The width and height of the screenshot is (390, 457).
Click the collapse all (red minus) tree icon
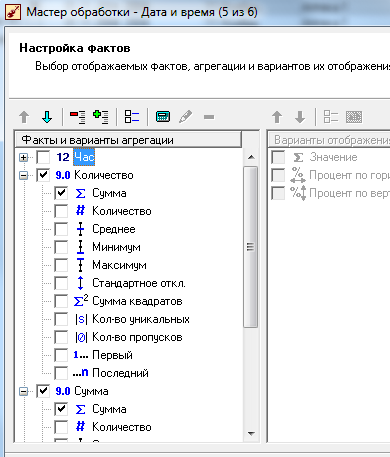77,117
